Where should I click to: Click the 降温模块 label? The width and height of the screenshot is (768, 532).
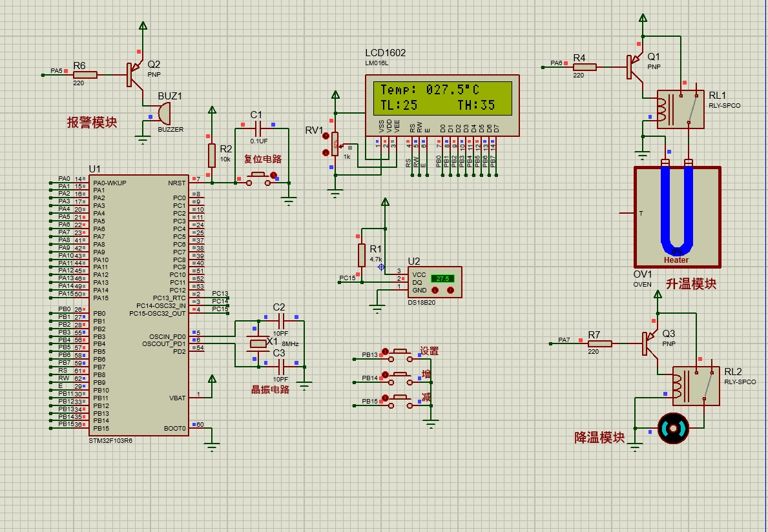click(599, 438)
